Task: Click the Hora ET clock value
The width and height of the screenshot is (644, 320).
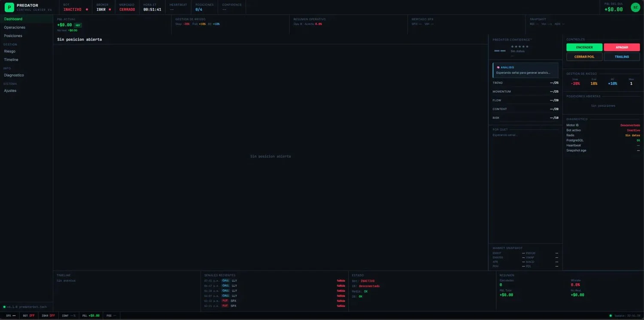Action: point(152,9)
